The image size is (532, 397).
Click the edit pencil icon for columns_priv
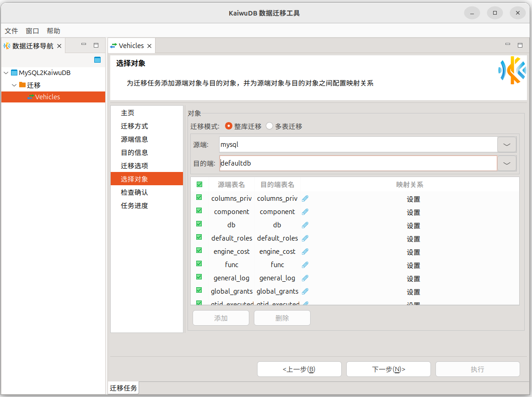(305, 198)
